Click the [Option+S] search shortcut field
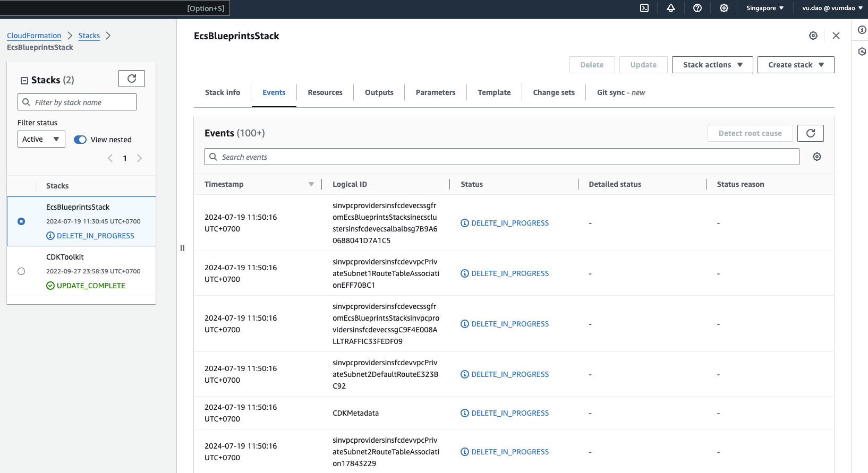The width and height of the screenshot is (868, 473). pos(115,8)
